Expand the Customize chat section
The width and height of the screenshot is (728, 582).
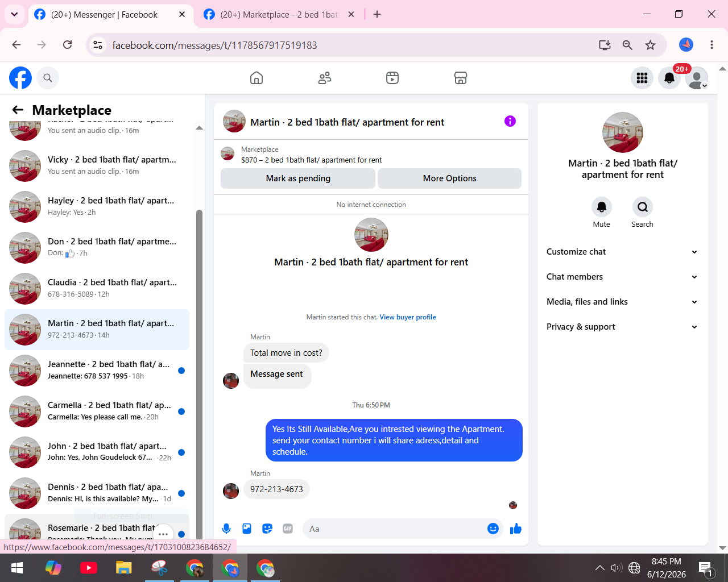point(622,252)
